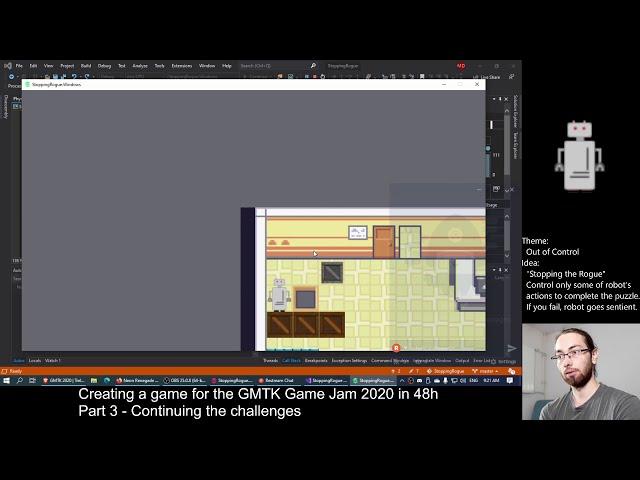The image size is (640, 480).
Task: Open the Extensions menu
Action: (x=181, y=66)
